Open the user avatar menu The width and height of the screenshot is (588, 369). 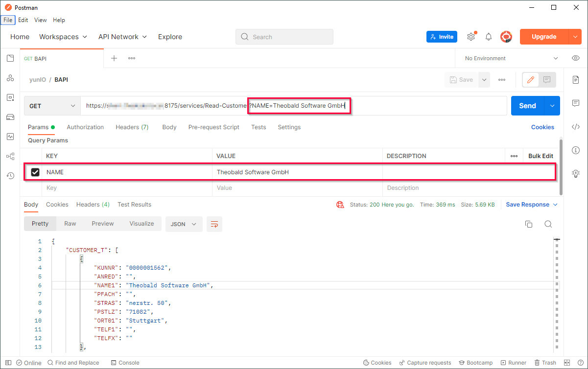pyautogui.click(x=506, y=37)
